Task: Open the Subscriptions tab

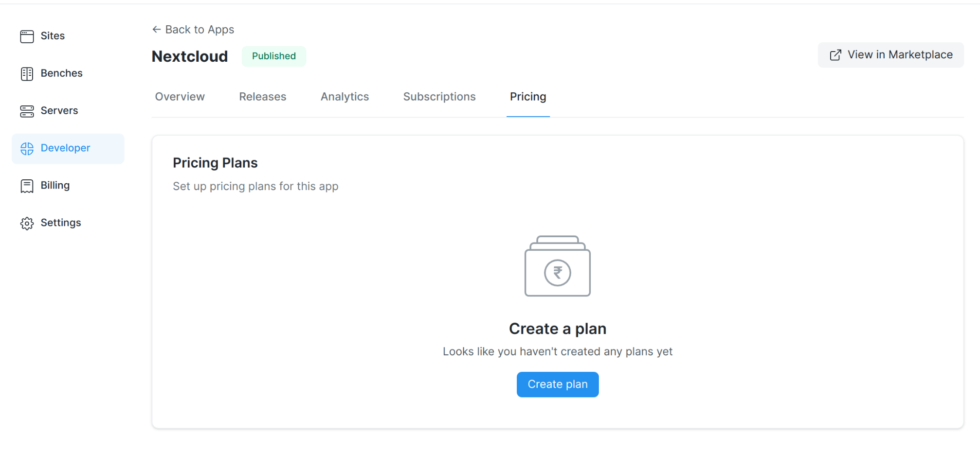Action: coord(439,97)
